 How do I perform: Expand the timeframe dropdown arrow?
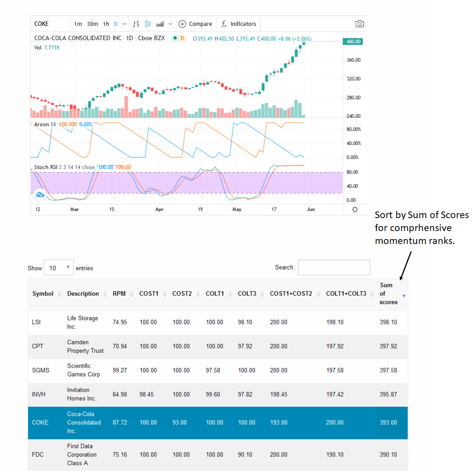pyautogui.click(x=124, y=24)
